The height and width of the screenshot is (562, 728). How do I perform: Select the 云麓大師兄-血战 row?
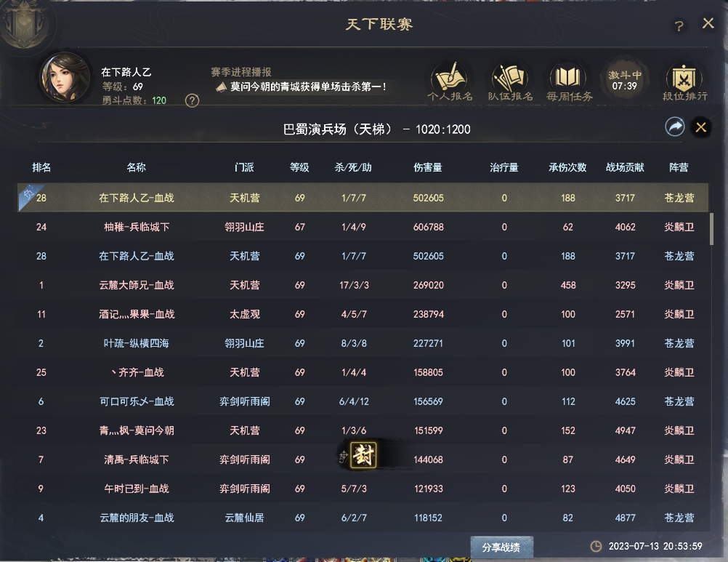(x=363, y=285)
